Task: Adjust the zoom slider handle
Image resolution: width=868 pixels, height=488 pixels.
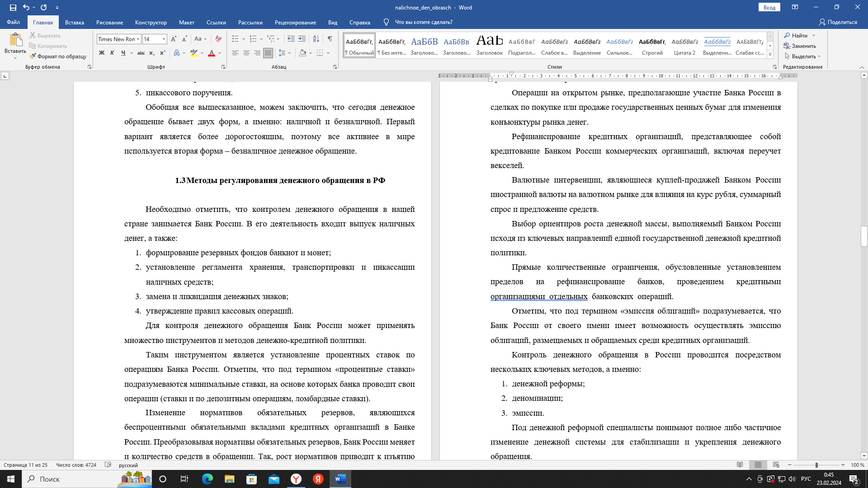Action: (x=816, y=465)
